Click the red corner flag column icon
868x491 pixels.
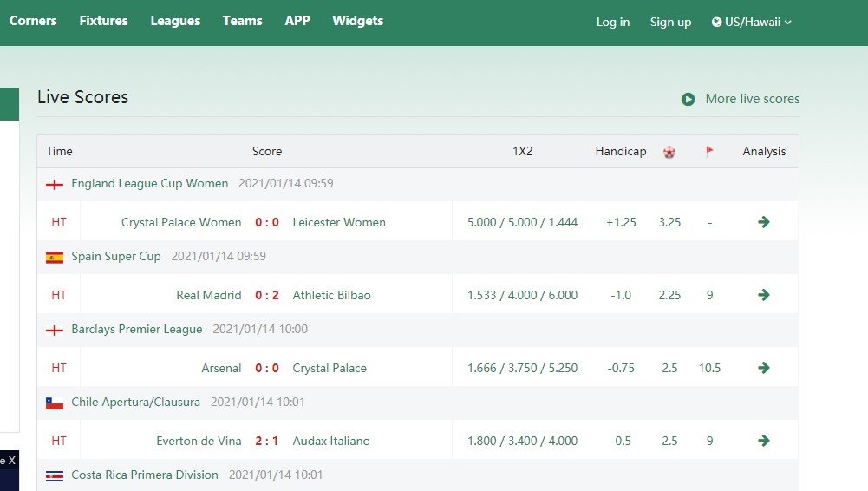709,151
